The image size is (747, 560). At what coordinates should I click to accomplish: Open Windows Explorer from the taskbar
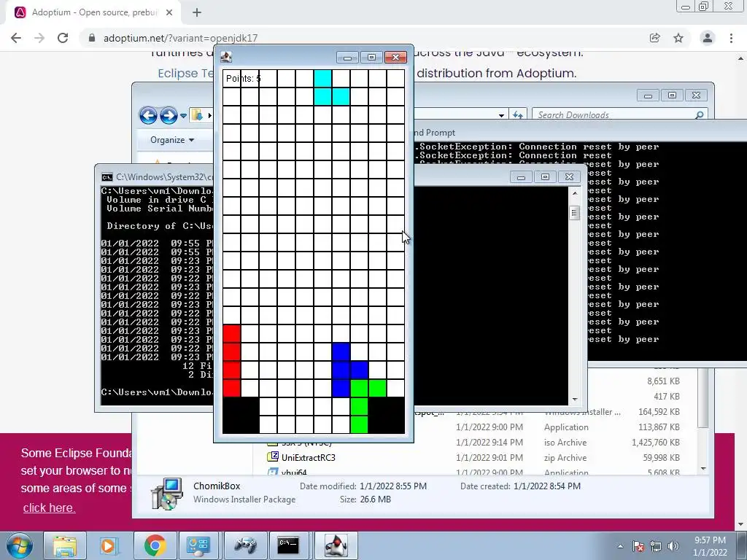pos(65,545)
